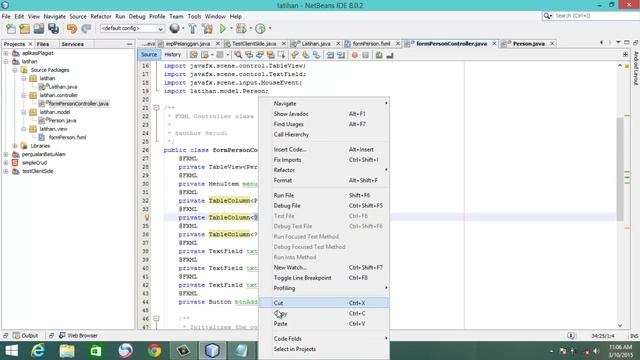Expand the penjualanBatuAlam project node
The height and width of the screenshot is (360, 640).
click(6, 154)
